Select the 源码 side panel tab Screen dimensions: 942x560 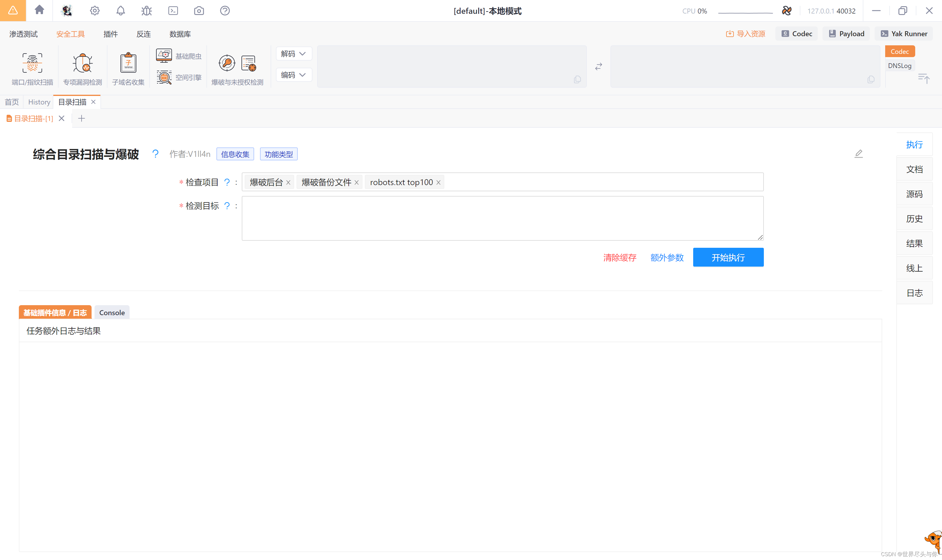tap(914, 194)
